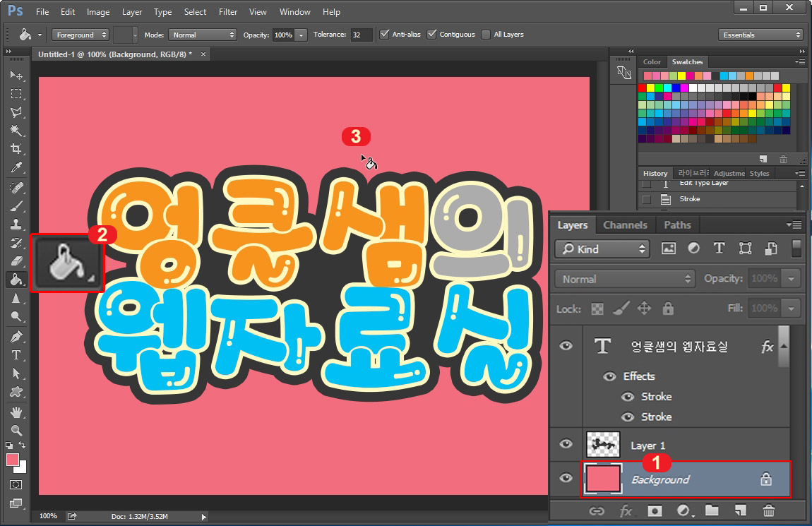Screen dimensions: 812x526
Task: Select the Eyedropper tool
Action: (x=16, y=168)
